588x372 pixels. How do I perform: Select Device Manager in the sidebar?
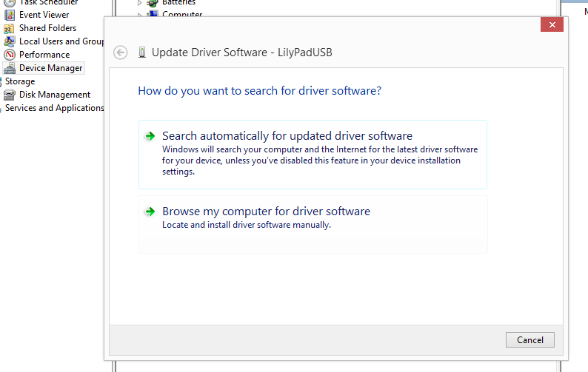click(50, 68)
